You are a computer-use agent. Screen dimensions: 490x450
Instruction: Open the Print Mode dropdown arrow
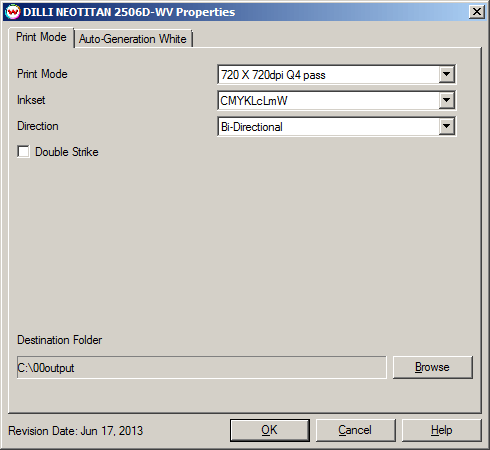[x=447, y=74]
